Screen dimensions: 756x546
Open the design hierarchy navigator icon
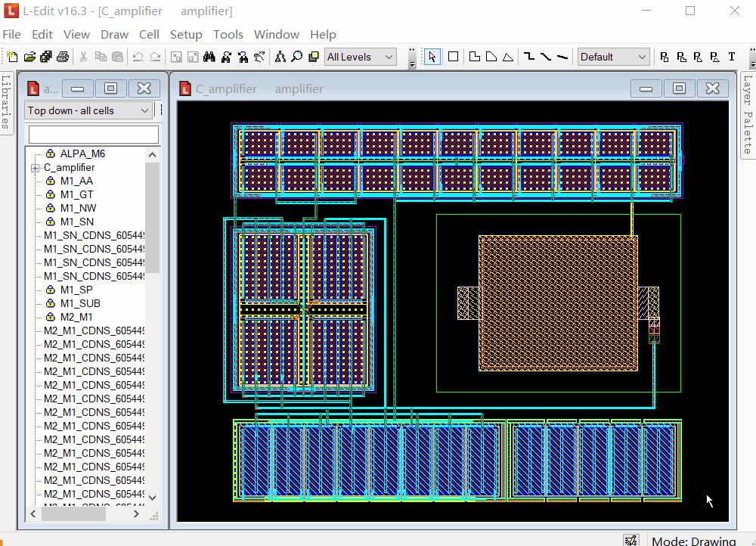point(280,57)
